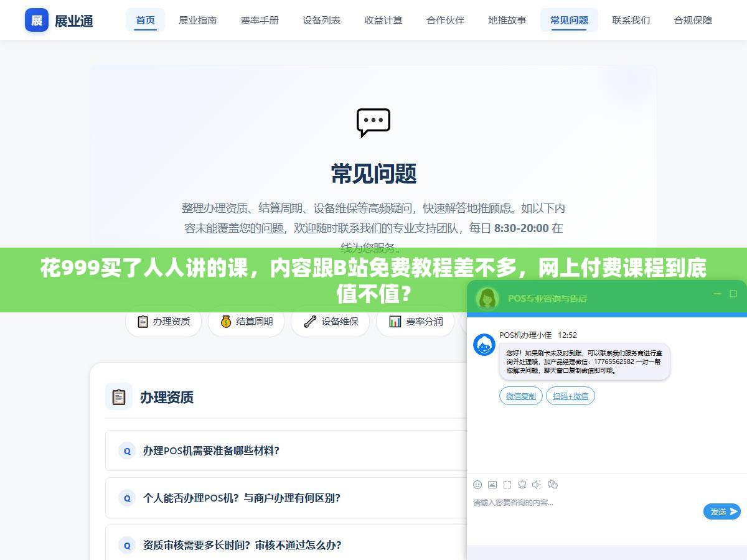Select the 结算周期 category chip
This screenshot has height=560, width=747.
pos(247,322)
